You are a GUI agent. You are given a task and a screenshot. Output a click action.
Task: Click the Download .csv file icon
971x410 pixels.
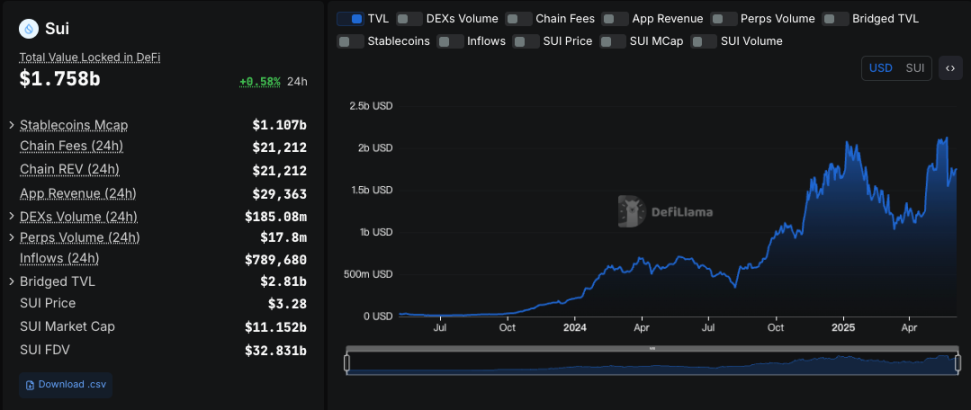30,384
